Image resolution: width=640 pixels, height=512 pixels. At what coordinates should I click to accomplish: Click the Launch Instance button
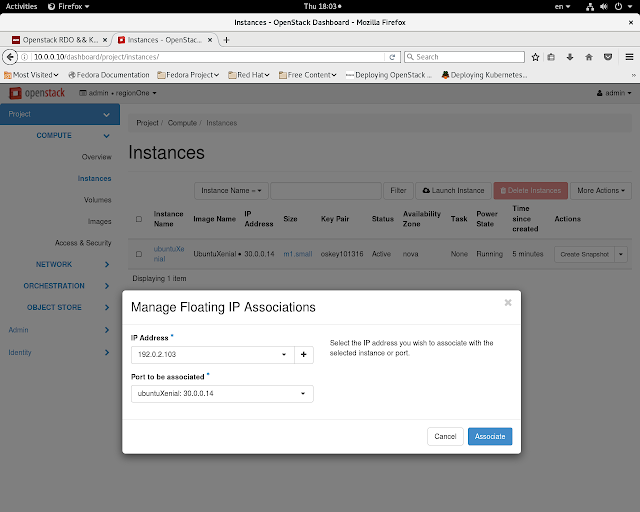453,191
